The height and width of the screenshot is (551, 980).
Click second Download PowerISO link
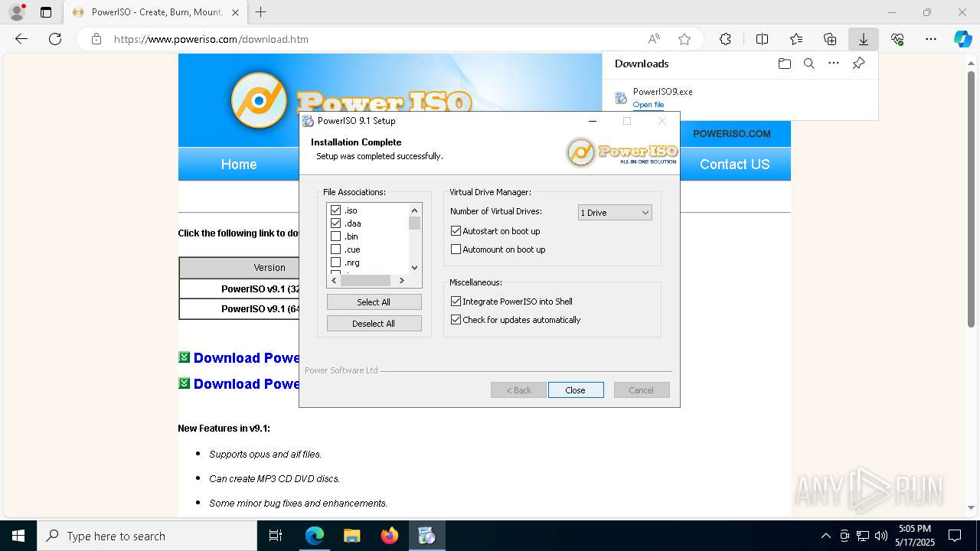coord(247,384)
